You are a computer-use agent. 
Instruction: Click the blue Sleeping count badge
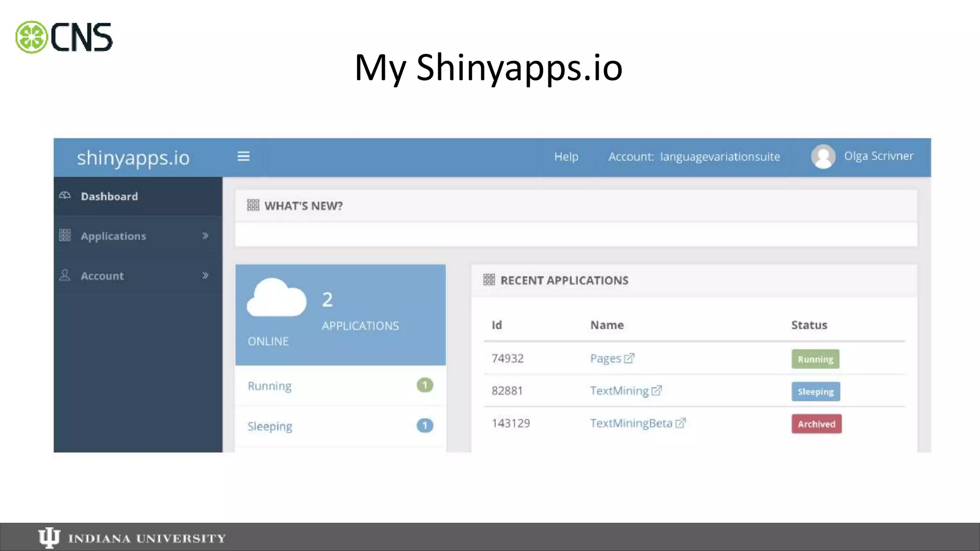(x=424, y=425)
